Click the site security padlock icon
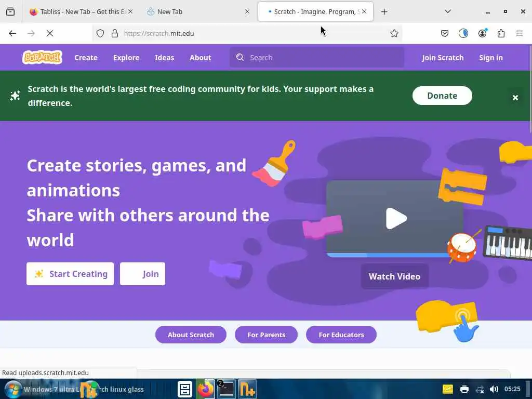The width and height of the screenshot is (532, 399). [x=115, y=33]
